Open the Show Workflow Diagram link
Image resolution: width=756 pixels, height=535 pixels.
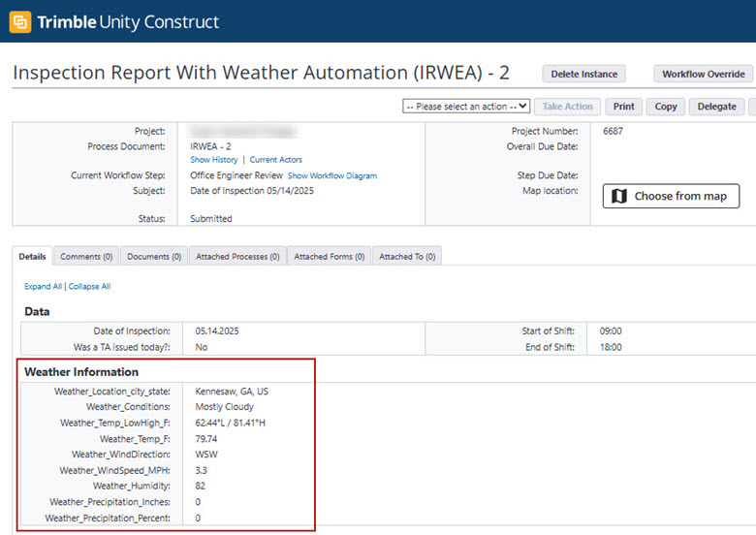click(332, 176)
